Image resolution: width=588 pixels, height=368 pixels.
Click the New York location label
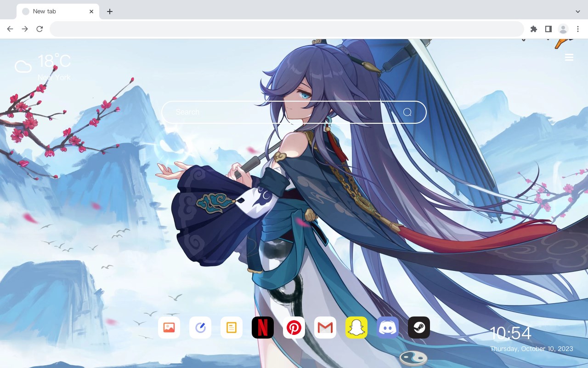pos(54,77)
